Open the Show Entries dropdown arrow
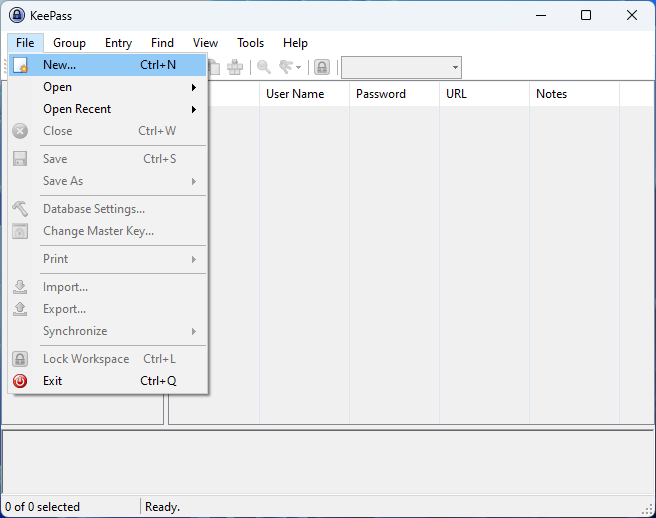Screen dimensions: 656x518 tap(299, 67)
